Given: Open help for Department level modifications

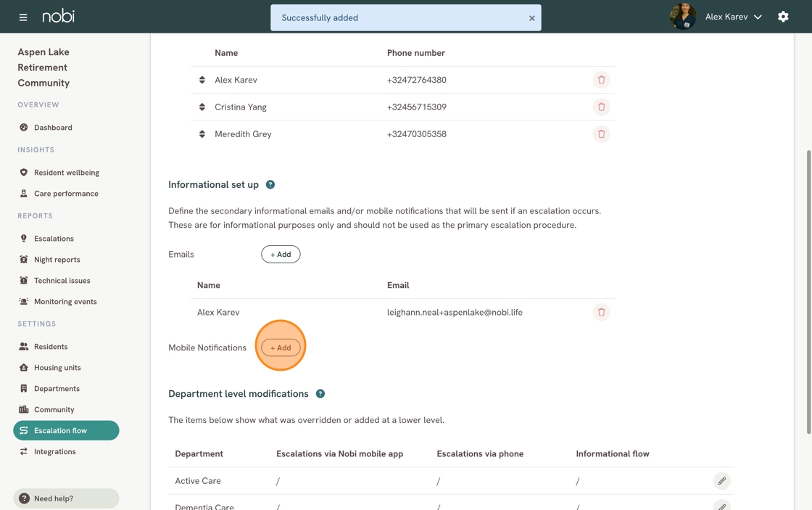Looking at the screenshot, I should click(x=320, y=393).
